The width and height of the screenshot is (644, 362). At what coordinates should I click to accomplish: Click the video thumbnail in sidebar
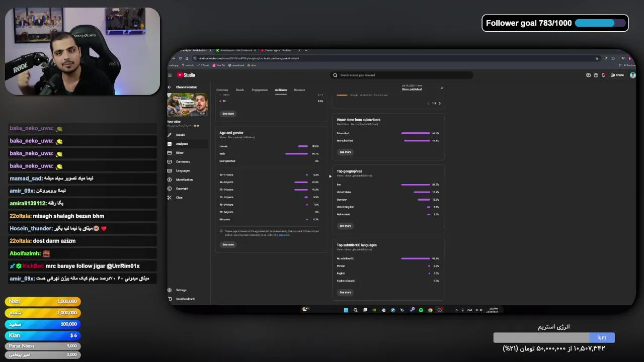[x=187, y=105]
